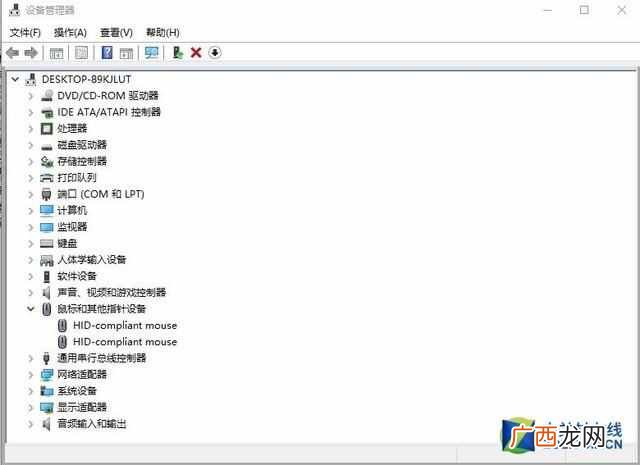The image size is (640, 465).
Task: Click the keyboard (键盘) icon
Action: tap(47, 244)
